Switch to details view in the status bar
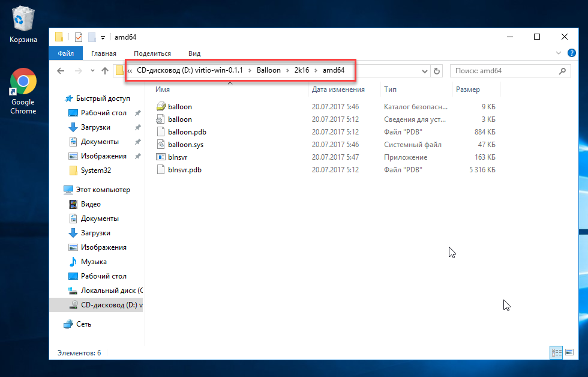The height and width of the screenshot is (377, 588). pos(556,352)
